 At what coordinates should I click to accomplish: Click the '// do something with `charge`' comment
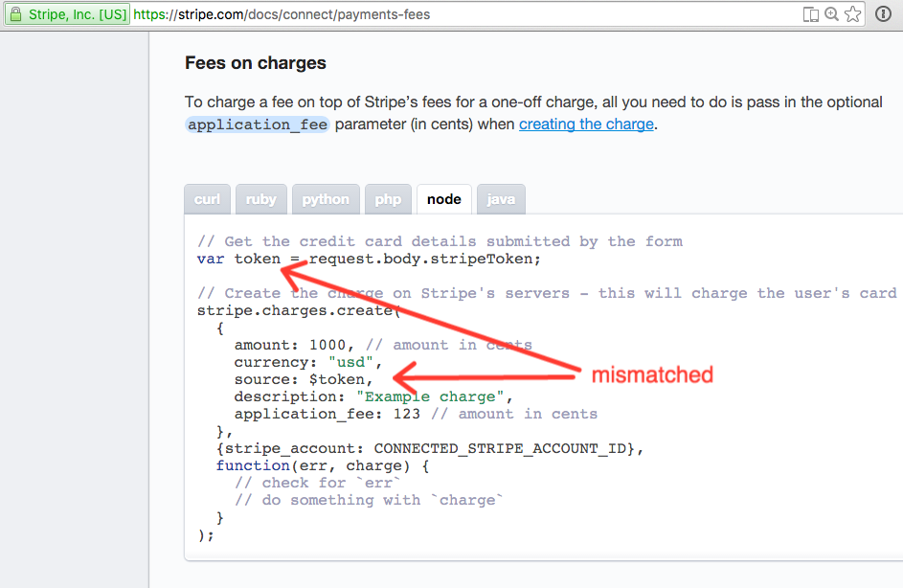[369, 501]
